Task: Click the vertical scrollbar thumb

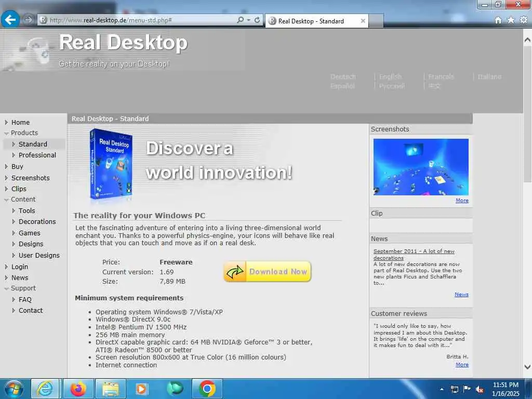Action: pos(527,114)
